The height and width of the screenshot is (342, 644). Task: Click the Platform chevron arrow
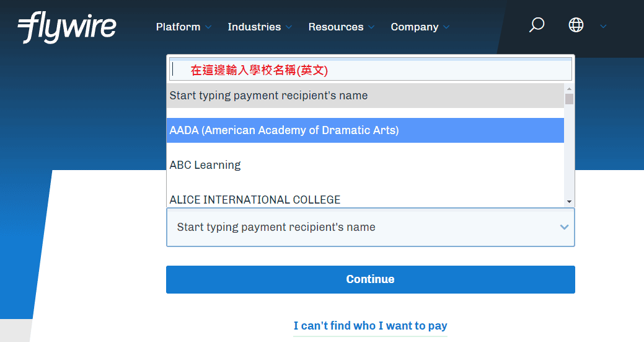pyautogui.click(x=208, y=27)
